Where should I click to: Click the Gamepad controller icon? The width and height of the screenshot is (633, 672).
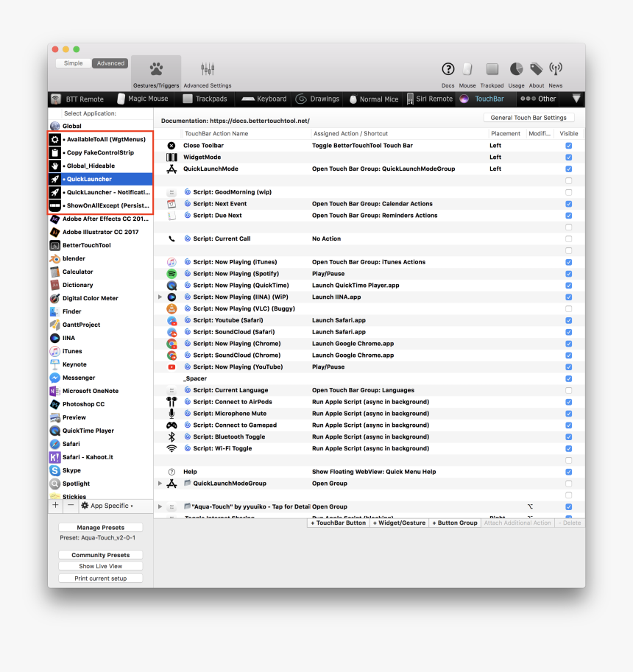coord(171,425)
